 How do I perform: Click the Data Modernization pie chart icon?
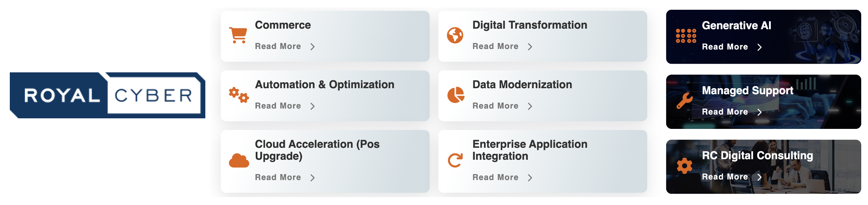click(455, 95)
